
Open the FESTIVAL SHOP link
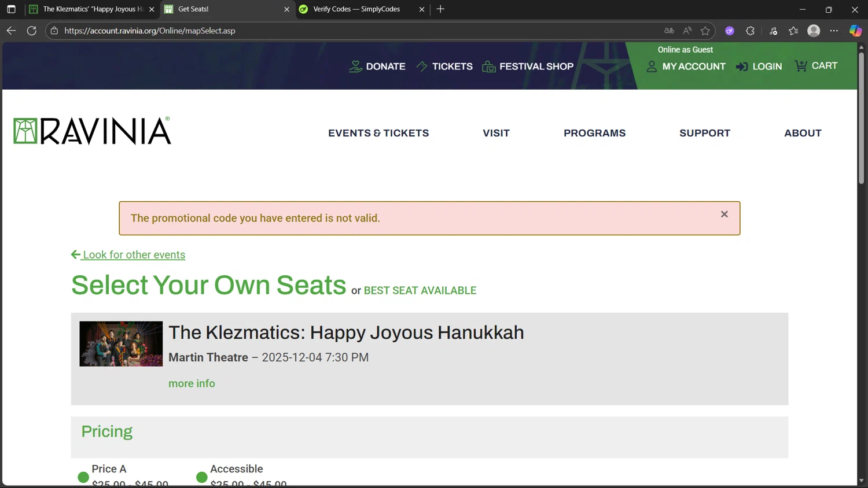tap(528, 66)
